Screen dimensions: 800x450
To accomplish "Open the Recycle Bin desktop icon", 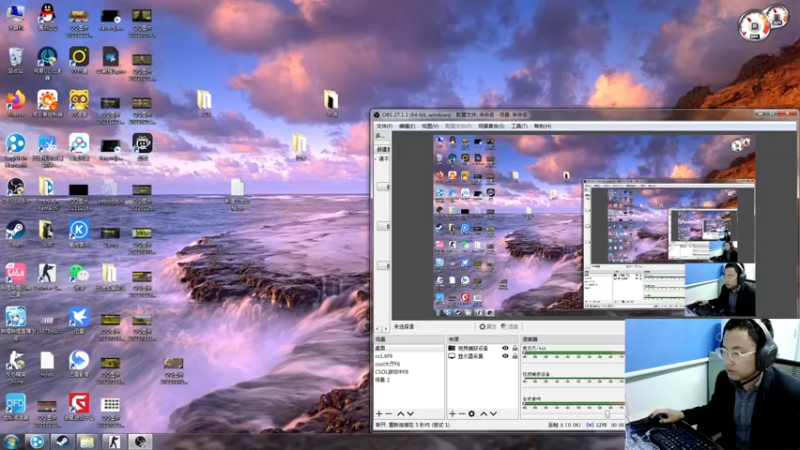I will 16,60.
